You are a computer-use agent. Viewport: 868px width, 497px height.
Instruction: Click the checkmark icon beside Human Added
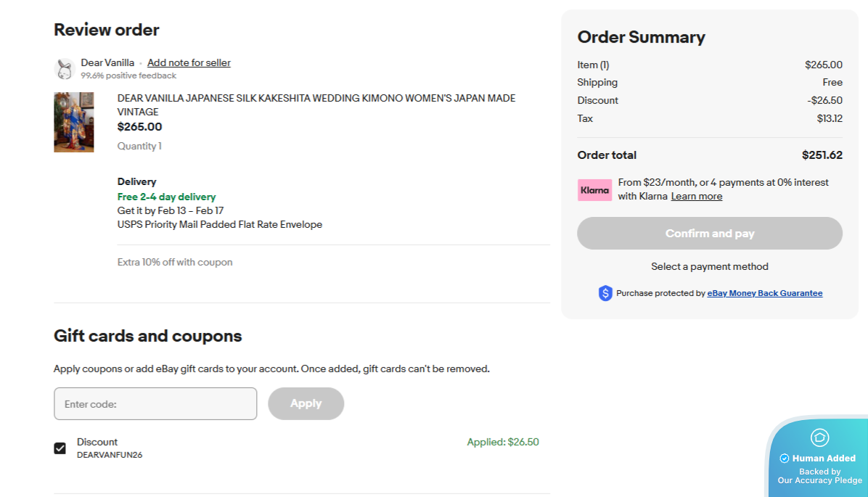(784, 459)
